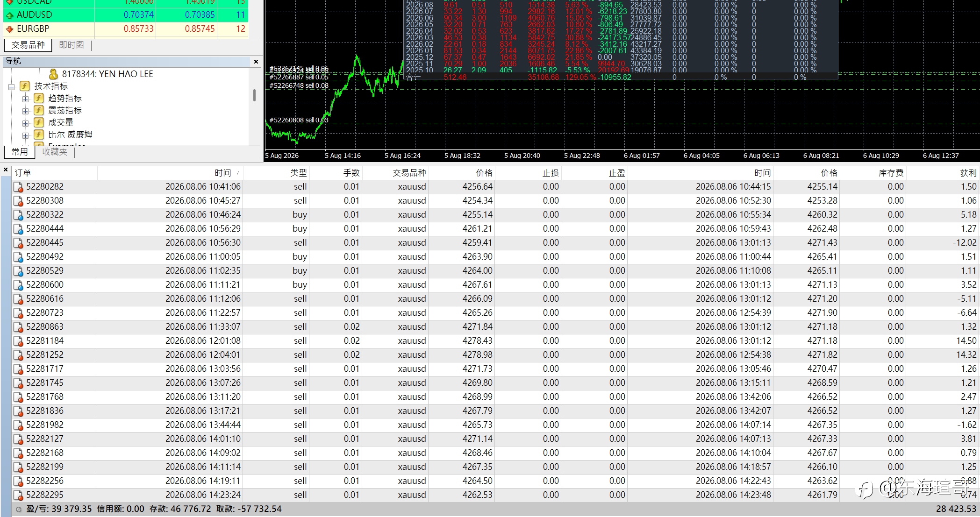Click the 8178344: YEN HAO LEE account

pyautogui.click(x=107, y=74)
